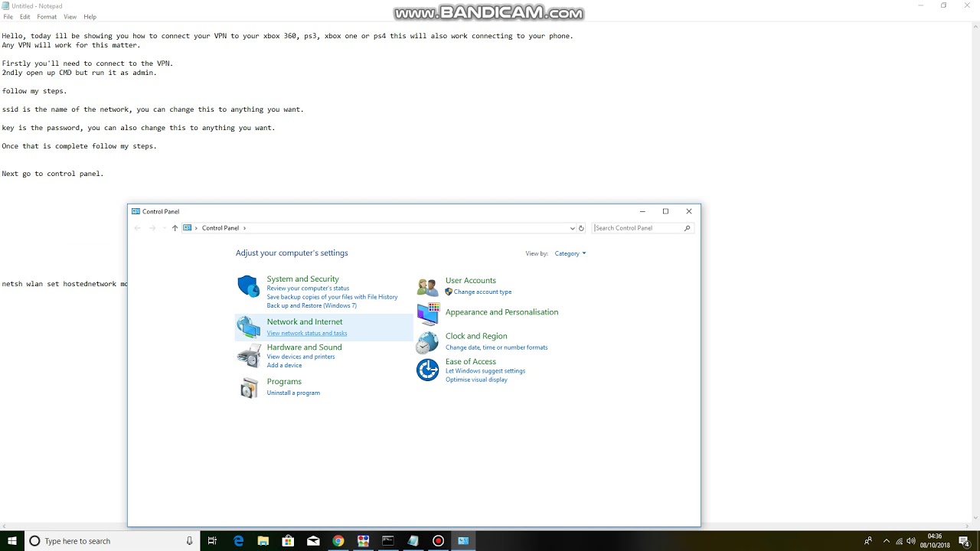Open the recent locations dropdown arrow
The height and width of the screenshot is (551, 980).
click(164, 228)
